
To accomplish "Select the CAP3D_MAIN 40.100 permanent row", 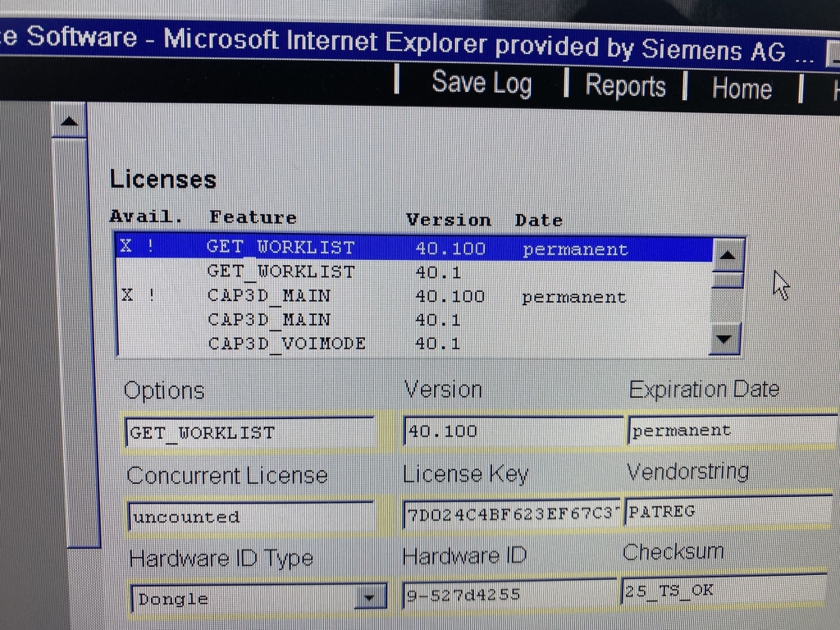I will (414, 296).
